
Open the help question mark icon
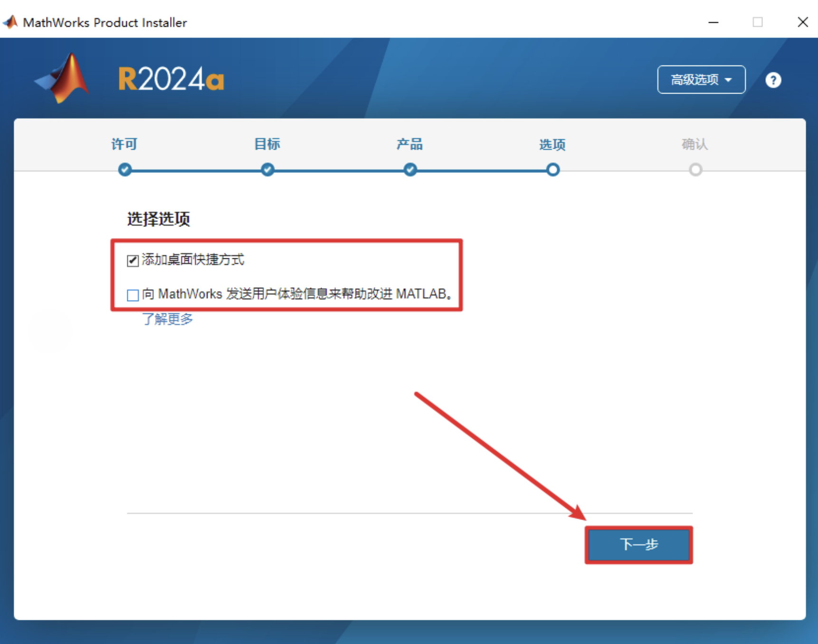pos(773,80)
